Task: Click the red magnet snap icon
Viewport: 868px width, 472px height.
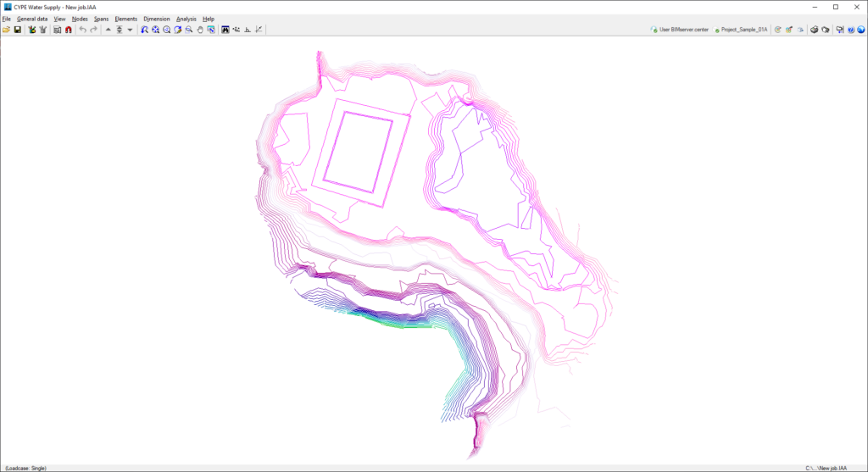Action: (x=69, y=30)
